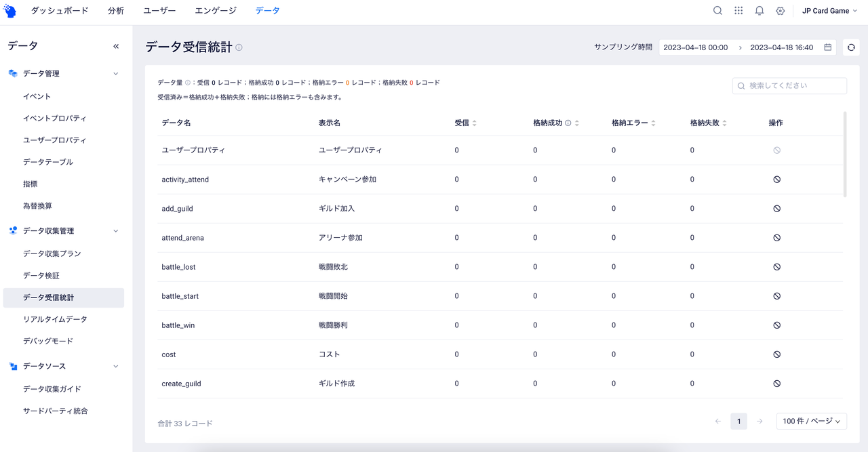Collapse the データ管理 section chevron

[x=115, y=74]
